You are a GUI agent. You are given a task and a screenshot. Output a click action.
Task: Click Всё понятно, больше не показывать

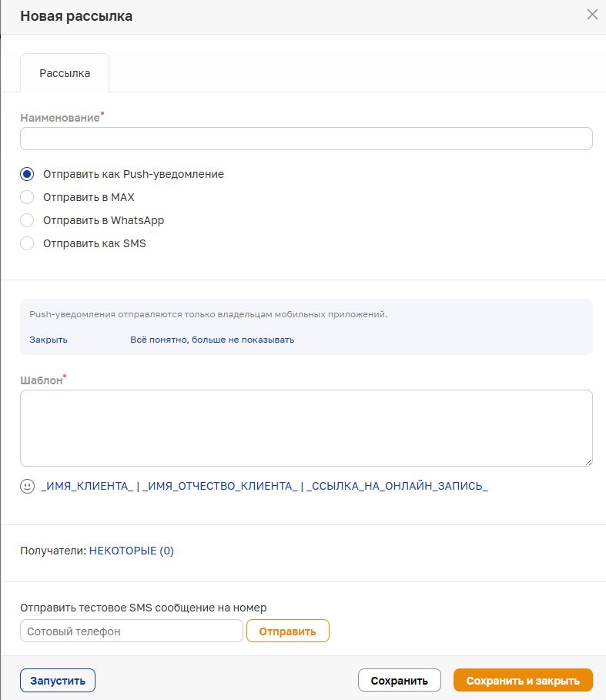click(212, 340)
